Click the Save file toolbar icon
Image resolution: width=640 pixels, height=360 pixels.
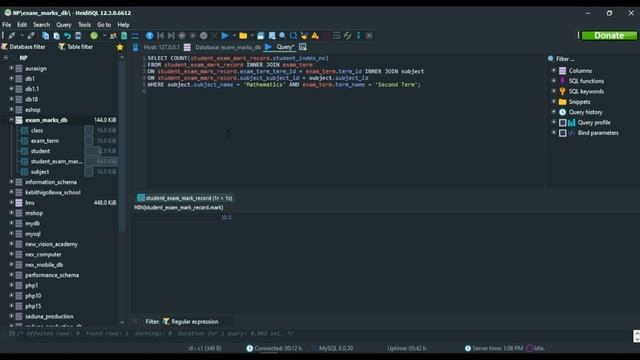click(x=260, y=36)
